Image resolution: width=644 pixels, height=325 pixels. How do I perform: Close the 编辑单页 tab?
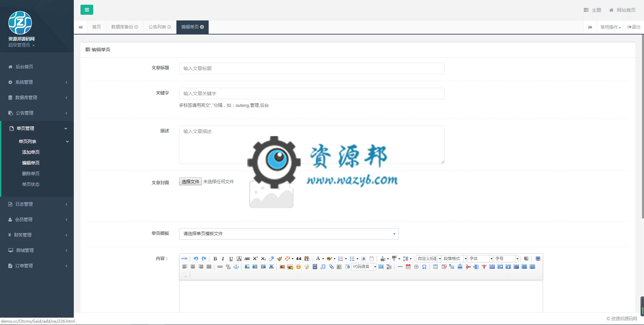click(x=202, y=27)
